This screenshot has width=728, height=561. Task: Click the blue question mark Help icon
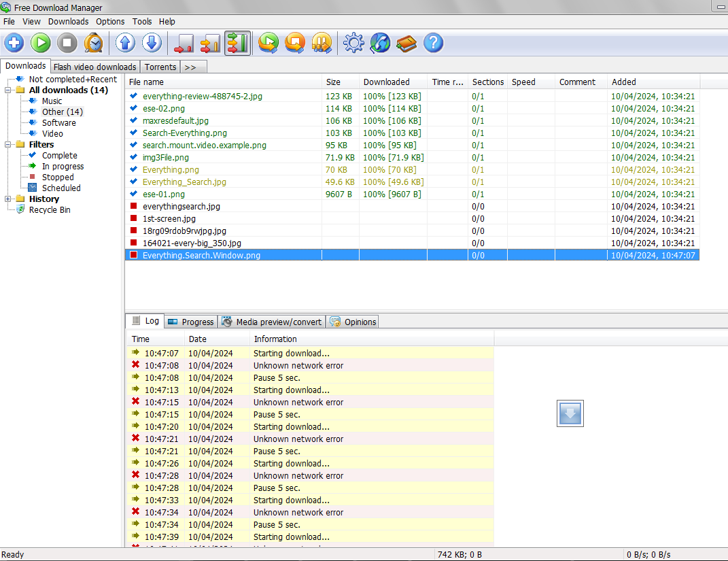click(433, 44)
